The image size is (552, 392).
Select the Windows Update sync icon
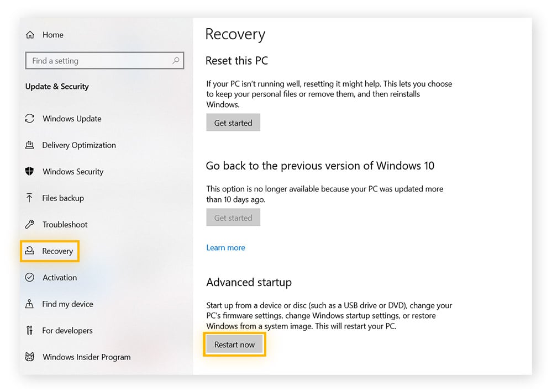coord(30,119)
